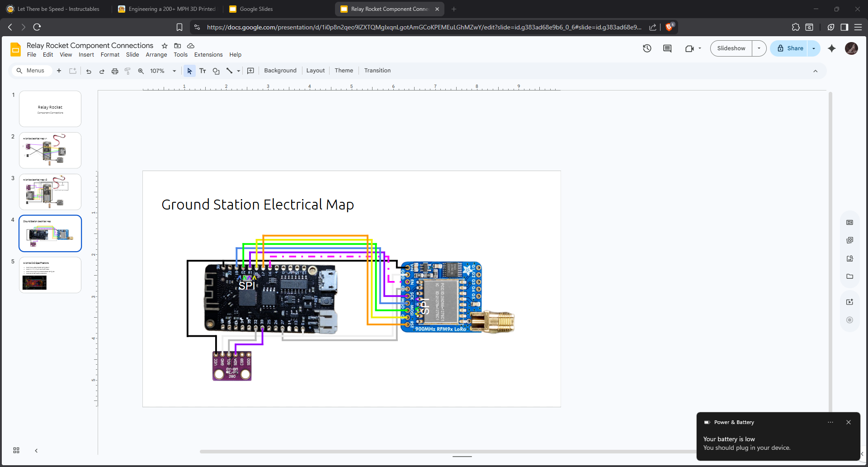Screen dimensions: 868x467
Task: Check the cloud save status icon
Action: pyautogui.click(x=191, y=46)
